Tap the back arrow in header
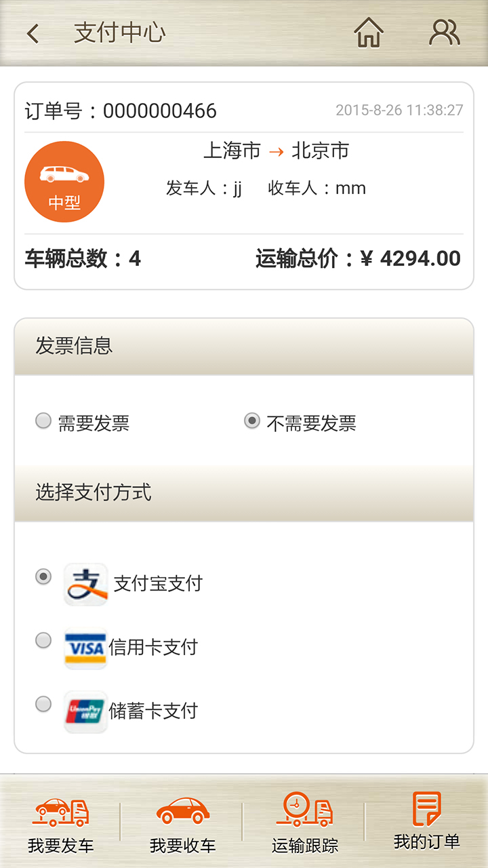Image resolution: width=488 pixels, height=868 pixels. pos(33,33)
